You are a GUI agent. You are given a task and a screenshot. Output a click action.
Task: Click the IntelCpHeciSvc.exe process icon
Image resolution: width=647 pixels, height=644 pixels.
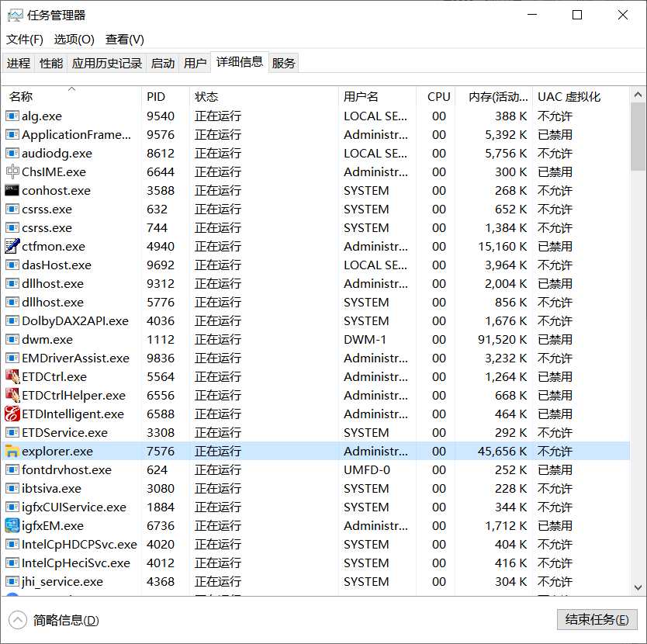tap(12, 563)
